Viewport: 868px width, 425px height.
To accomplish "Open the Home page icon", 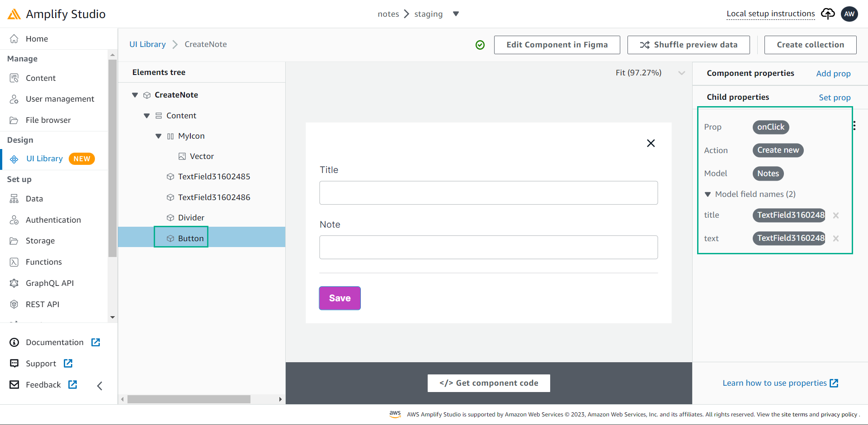I will 14,39.
